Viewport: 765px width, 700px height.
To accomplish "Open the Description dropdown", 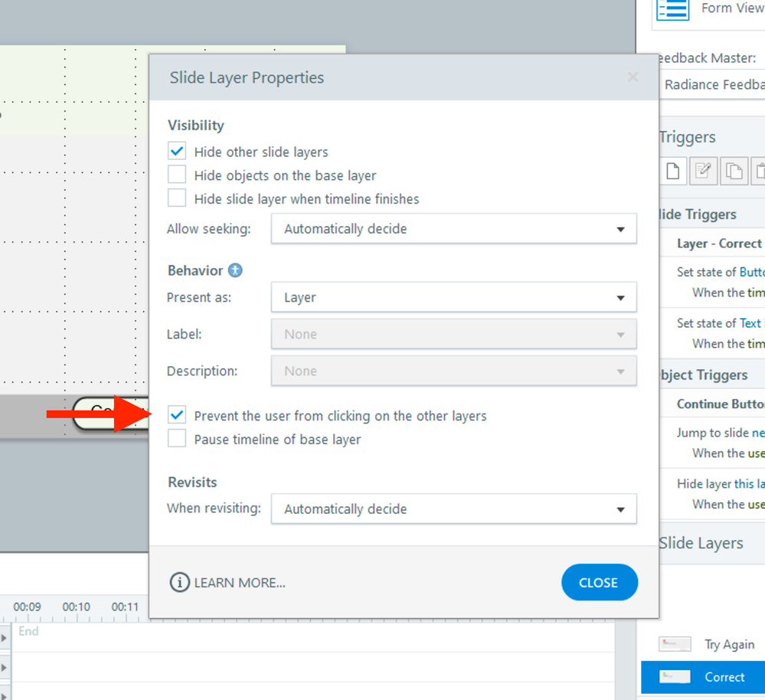I will [x=454, y=371].
